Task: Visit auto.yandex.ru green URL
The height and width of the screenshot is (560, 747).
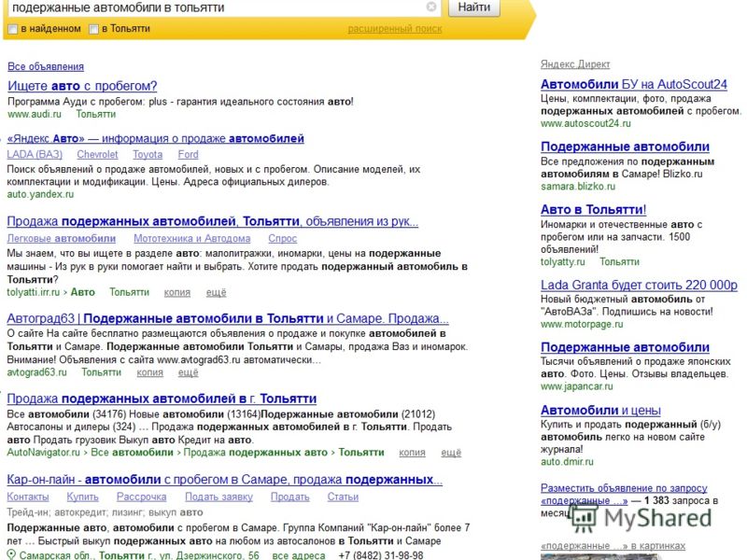Action: [x=40, y=194]
